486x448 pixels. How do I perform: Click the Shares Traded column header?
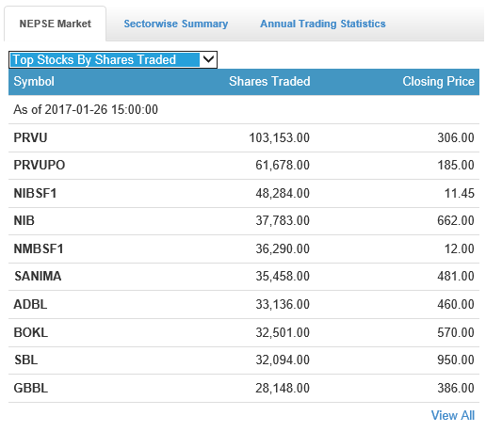[x=269, y=81]
